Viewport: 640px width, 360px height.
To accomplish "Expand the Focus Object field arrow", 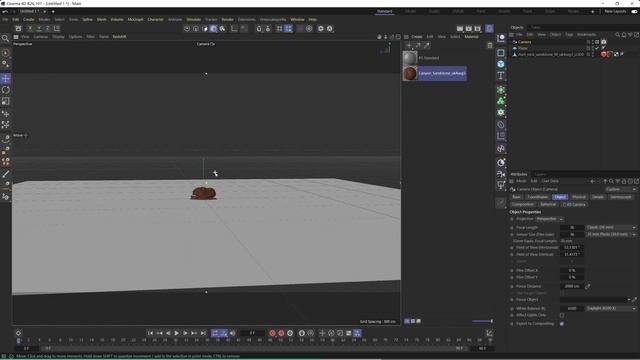I will tap(629, 300).
